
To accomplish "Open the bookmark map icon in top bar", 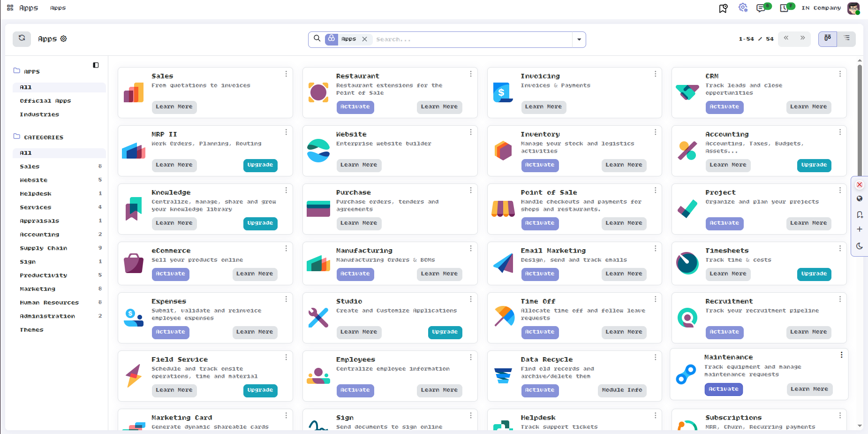I will pyautogui.click(x=723, y=8).
